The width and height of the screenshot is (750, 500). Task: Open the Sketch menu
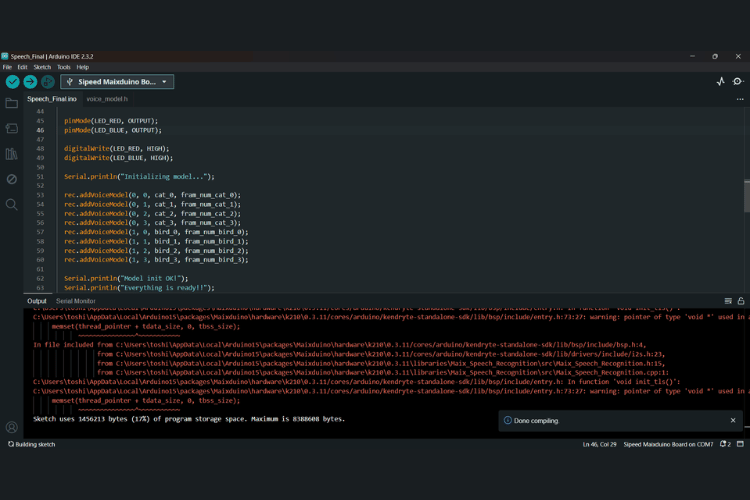[x=42, y=67]
